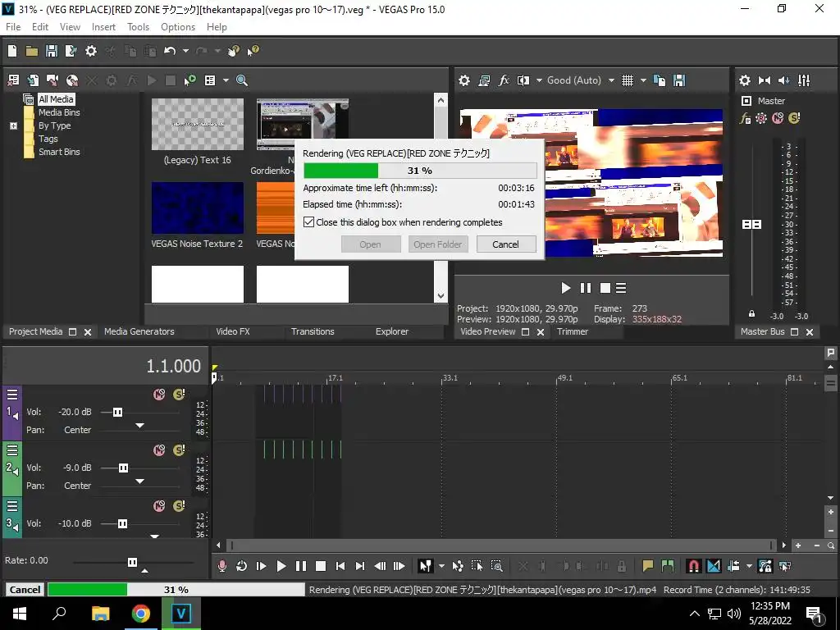The image size is (840, 630).
Task: Open Video Preview project properties gear
Action: click(x=464, y=80)
